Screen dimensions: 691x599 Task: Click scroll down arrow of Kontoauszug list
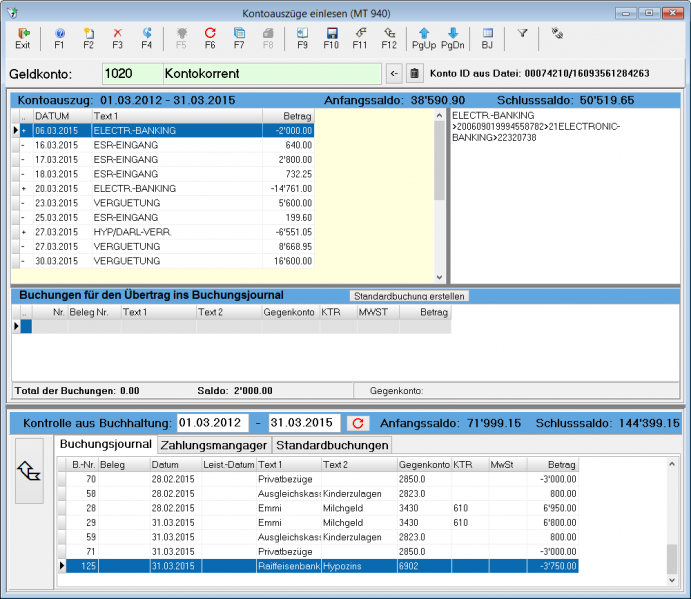(x=439, y=277)
